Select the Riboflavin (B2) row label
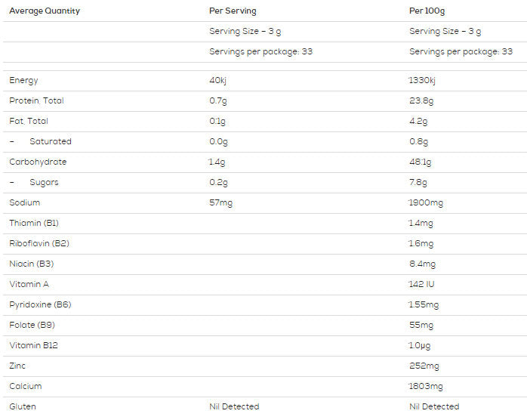Viewport: 527px width, 420px height. (x=39, y=244)
